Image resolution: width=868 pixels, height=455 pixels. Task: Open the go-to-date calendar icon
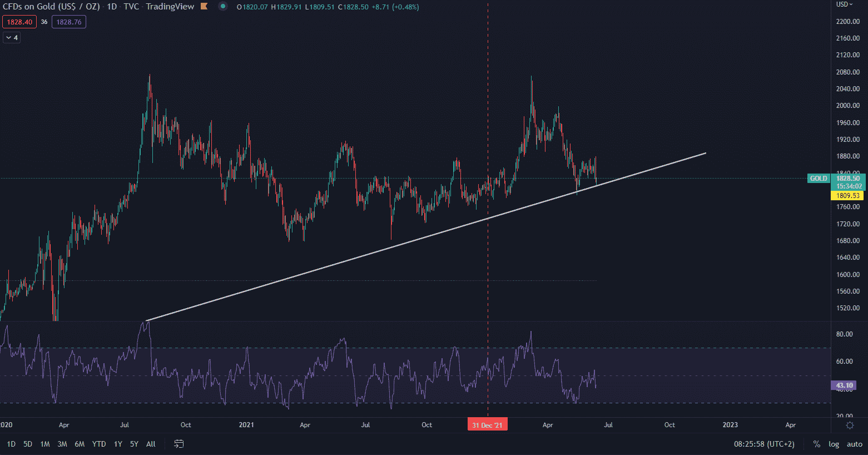[x=179, y=444]
